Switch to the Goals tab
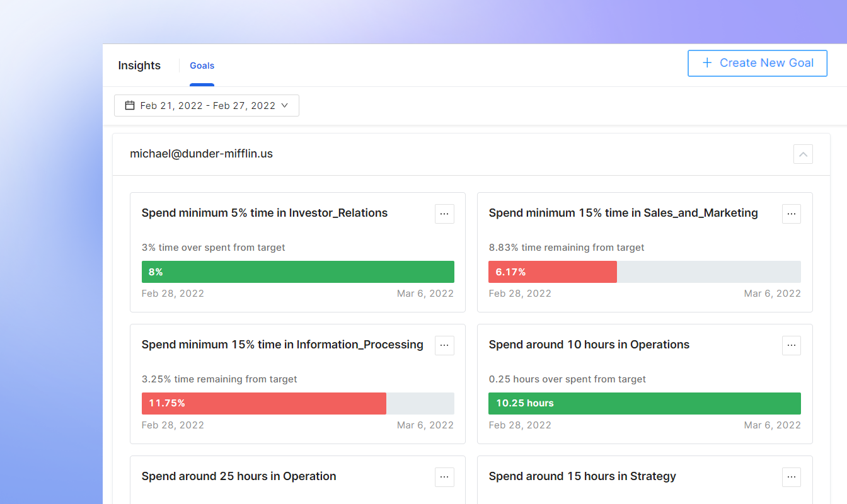847x504 pixels. pos(202,66)
